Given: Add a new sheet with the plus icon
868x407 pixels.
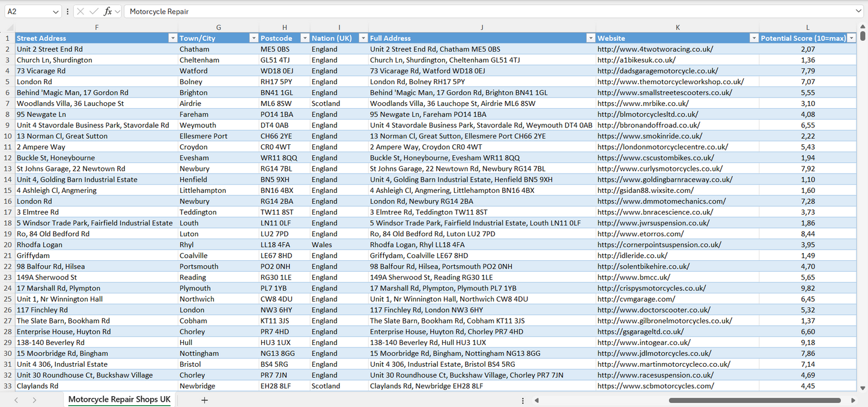Looking at the screenshot, I should click(205, 400).
